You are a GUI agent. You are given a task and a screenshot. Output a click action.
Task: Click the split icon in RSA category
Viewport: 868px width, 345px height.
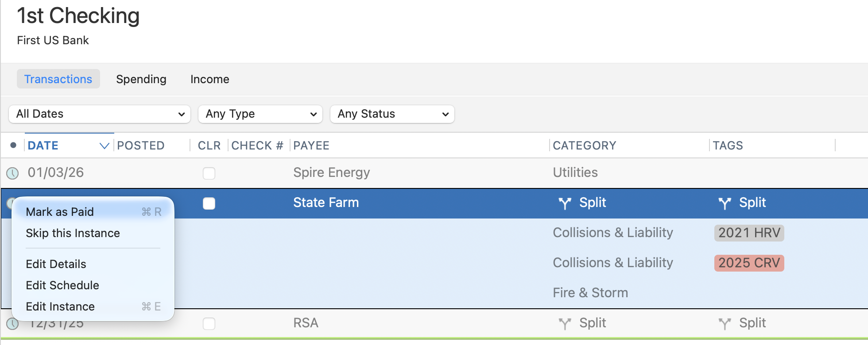tap(565, 324)
